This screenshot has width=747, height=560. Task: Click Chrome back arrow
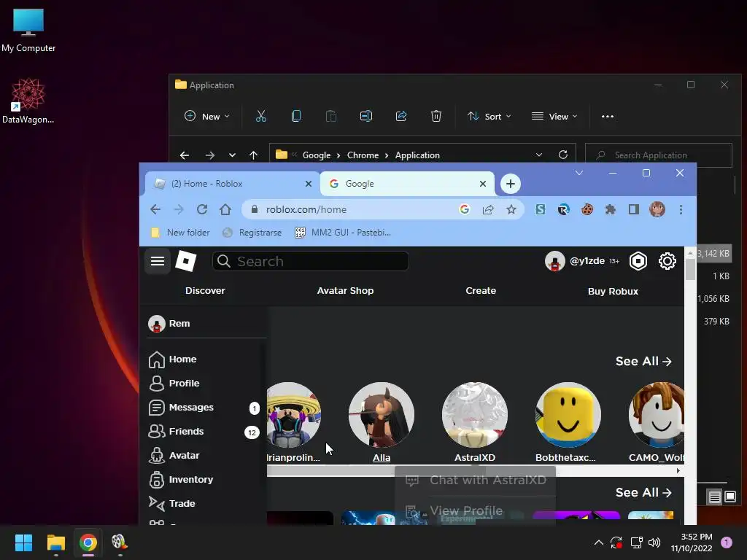click(x=155, y=209)
